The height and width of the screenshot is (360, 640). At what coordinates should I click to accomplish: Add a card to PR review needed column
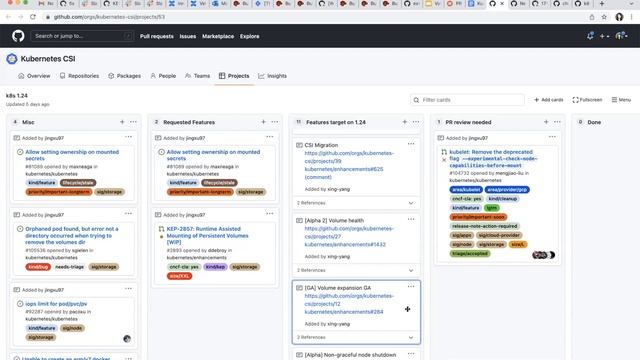pyautogui.click(x=546, y=122)
